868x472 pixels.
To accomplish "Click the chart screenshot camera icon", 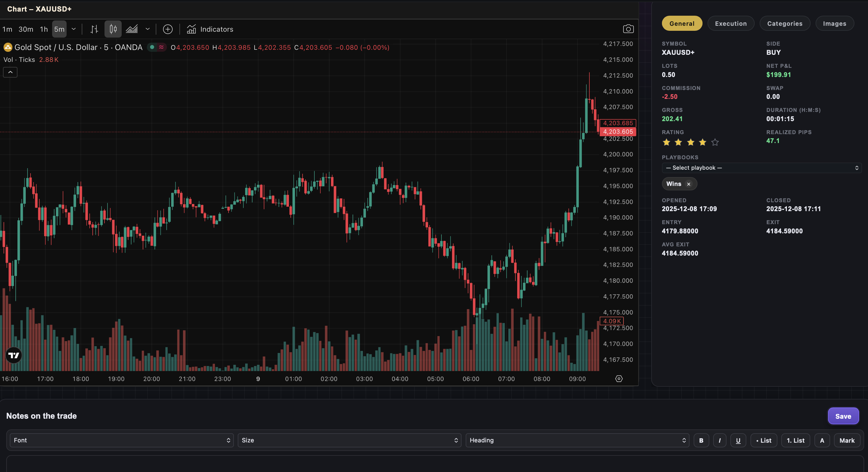I will click(628, 29).
